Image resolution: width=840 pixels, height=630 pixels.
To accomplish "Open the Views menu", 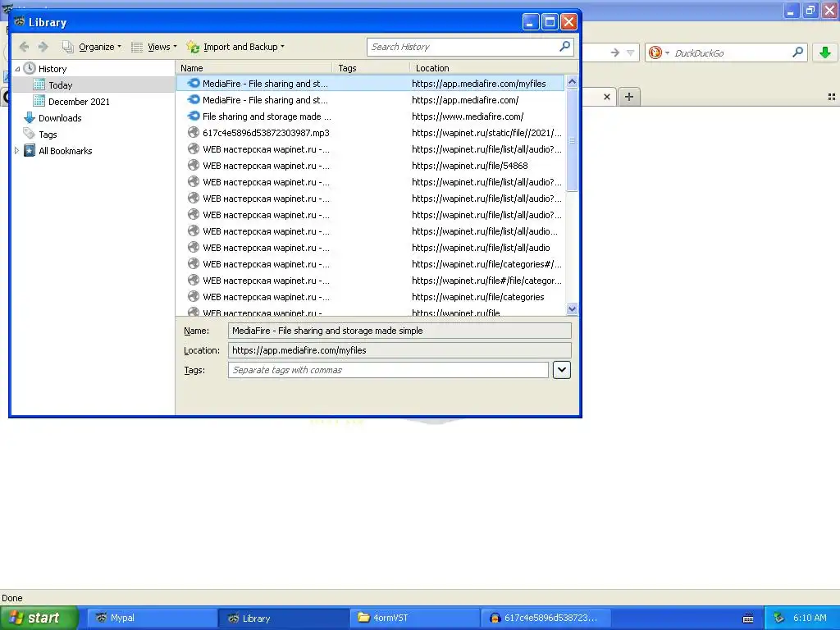I will tap(154, 47).
